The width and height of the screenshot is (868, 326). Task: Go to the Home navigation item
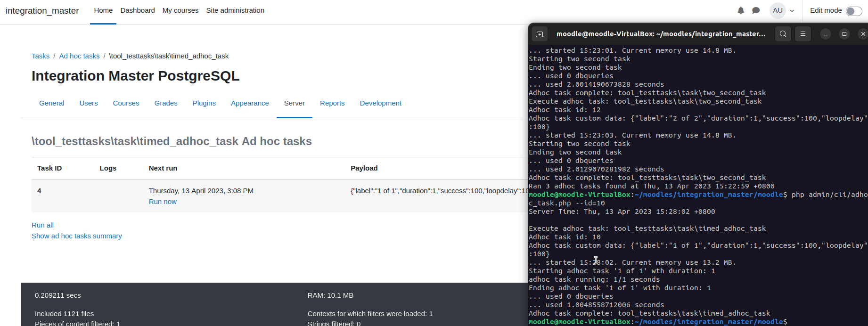pyautogui.click(x=103, y=10)
